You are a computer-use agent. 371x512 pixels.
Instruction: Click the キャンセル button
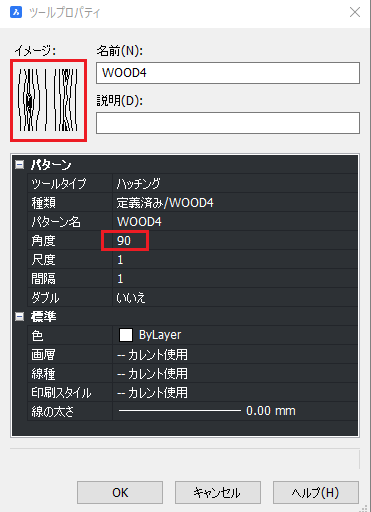(218, 492)
